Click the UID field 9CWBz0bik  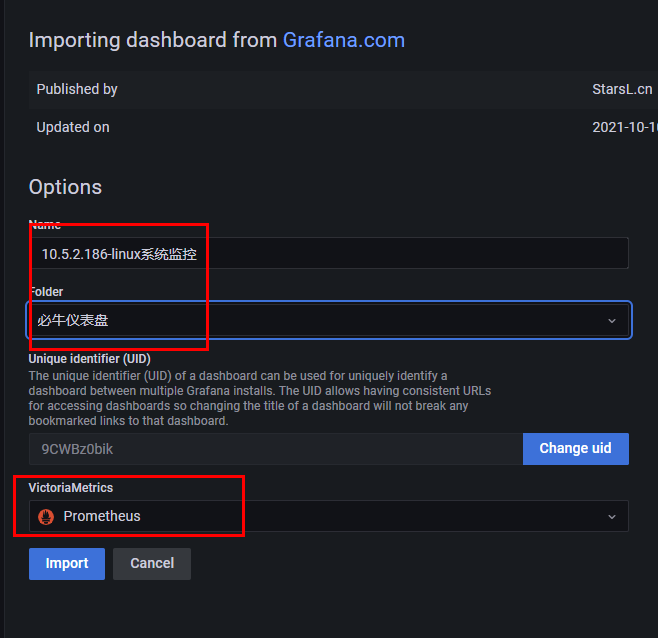(276, 449)
